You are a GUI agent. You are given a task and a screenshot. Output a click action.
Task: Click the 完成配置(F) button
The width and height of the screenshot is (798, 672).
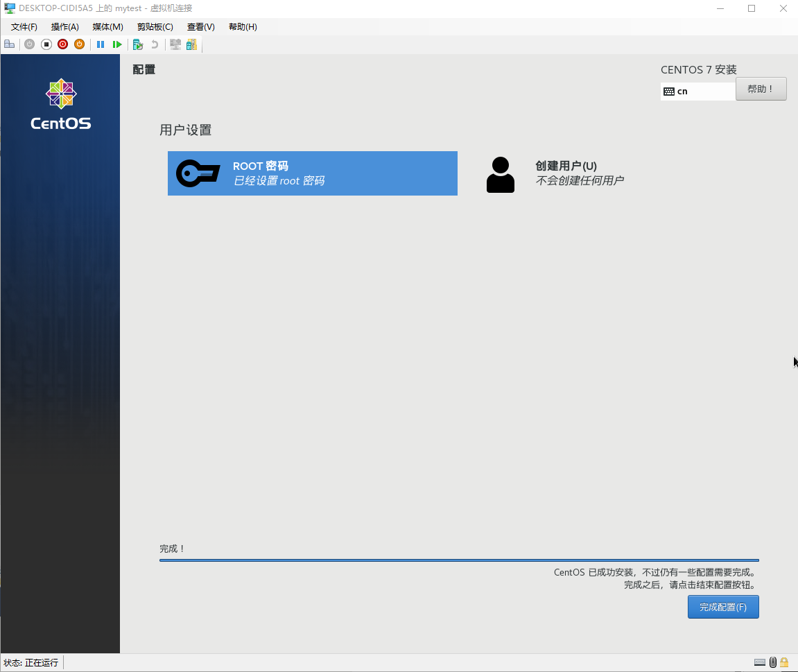[723, 607]
